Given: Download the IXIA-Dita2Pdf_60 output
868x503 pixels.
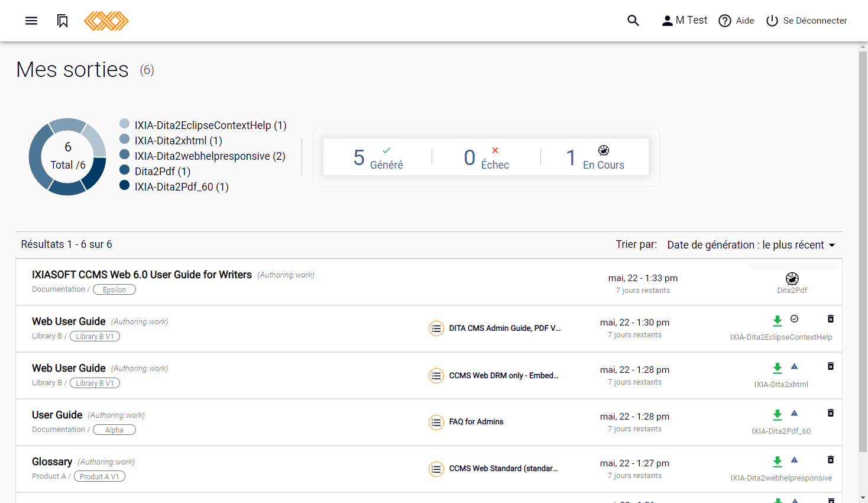Looking at the screenshot, I should point(778,415).
